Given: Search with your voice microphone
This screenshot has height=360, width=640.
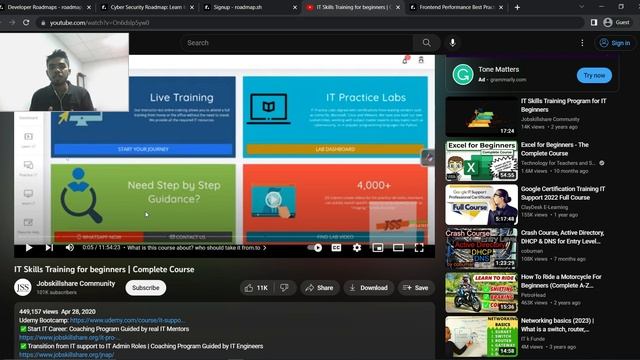Looking at the screenshot, I should (453, 43).
